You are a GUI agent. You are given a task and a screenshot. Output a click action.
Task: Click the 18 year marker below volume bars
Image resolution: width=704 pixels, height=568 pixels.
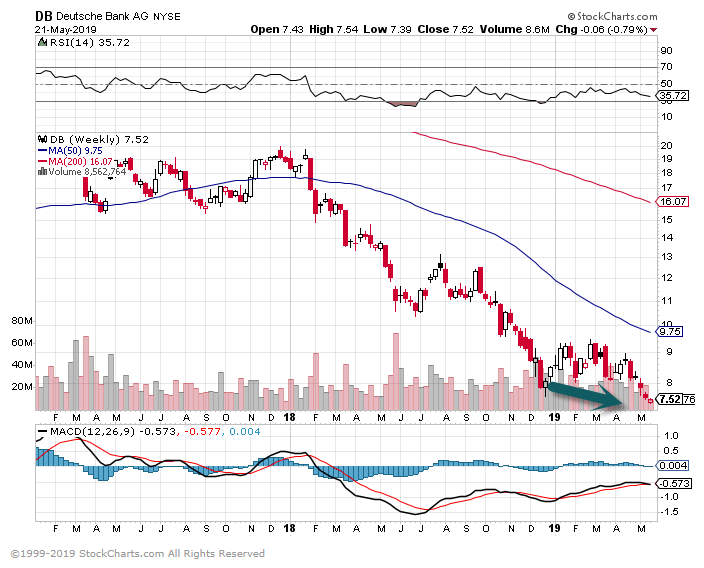(x=290, y=417)
